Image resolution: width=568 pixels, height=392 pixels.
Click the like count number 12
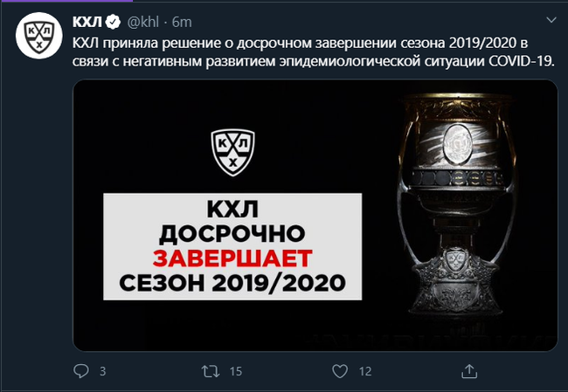[x=365, y=371]
